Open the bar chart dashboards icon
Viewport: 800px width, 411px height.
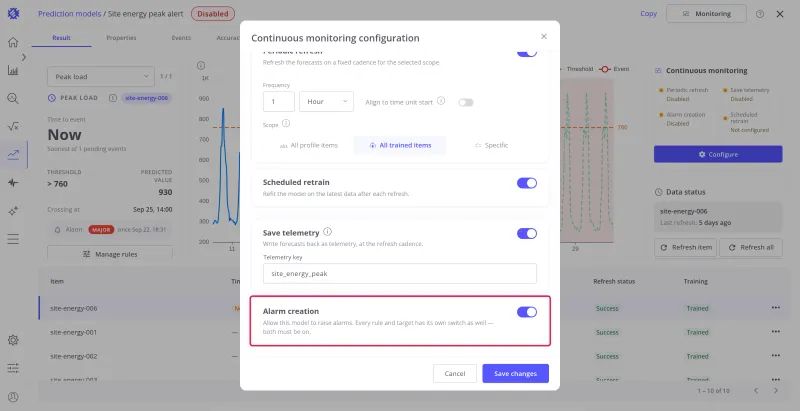[13, 70]
